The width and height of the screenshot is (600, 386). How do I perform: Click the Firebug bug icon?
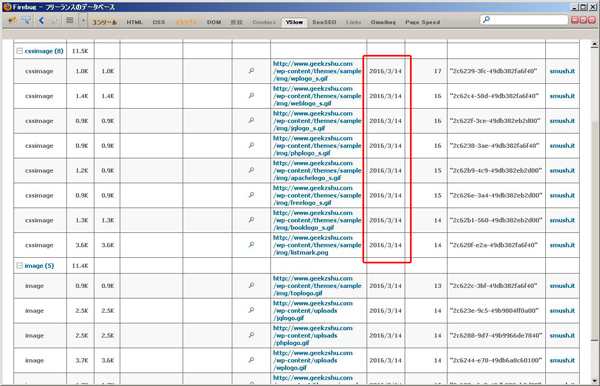[x=12, y=20]
